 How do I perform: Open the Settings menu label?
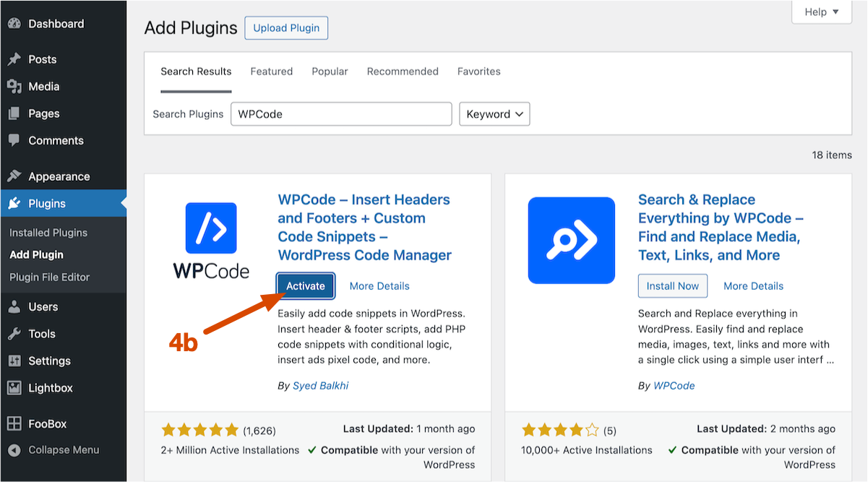(50, 361)
